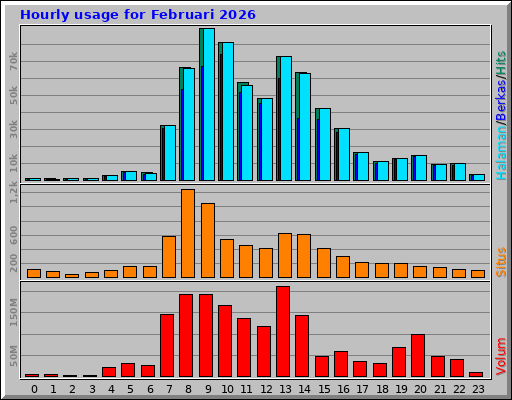512x400 pixels.
Task: Click the hour label "0" on the x-axis
Action: 34,389
